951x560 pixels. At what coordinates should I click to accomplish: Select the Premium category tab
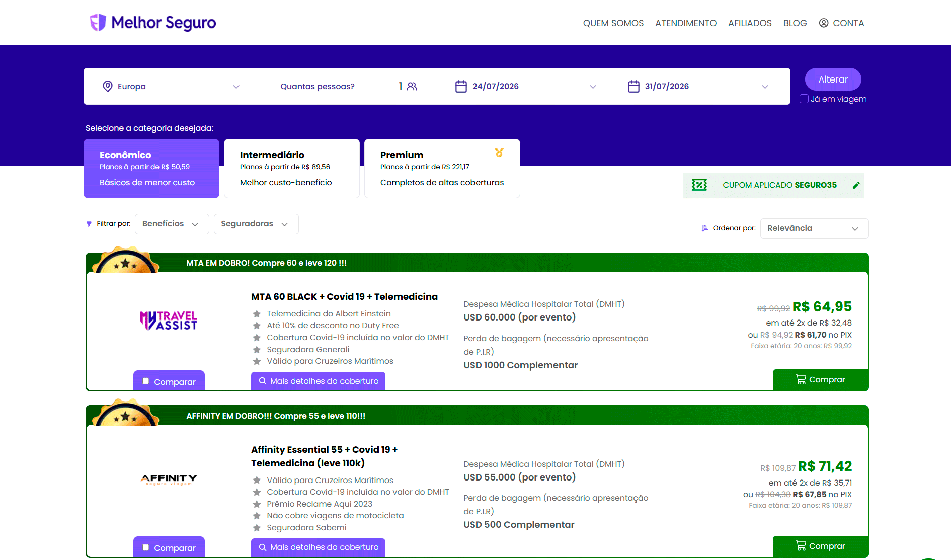[x=442, y=169]
